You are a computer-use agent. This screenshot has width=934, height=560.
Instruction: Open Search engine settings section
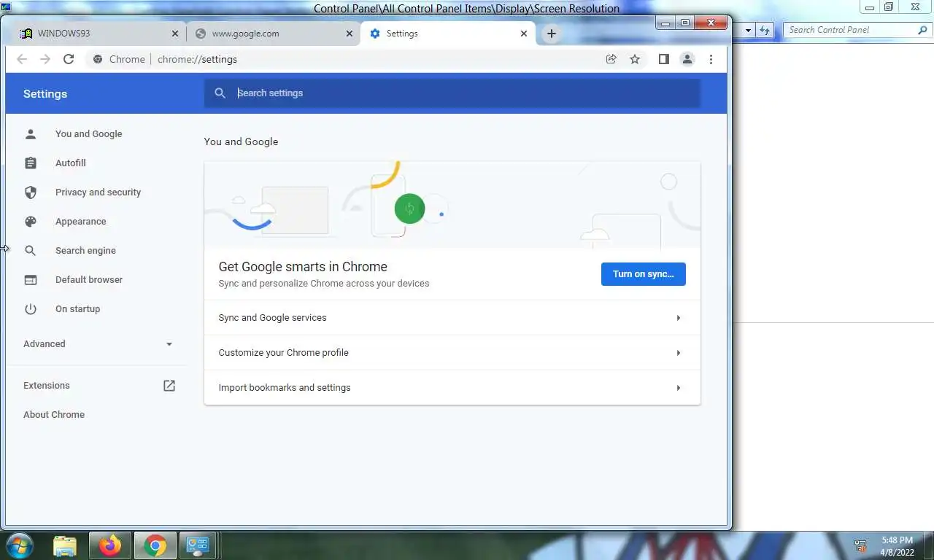(x=85, y=251)
